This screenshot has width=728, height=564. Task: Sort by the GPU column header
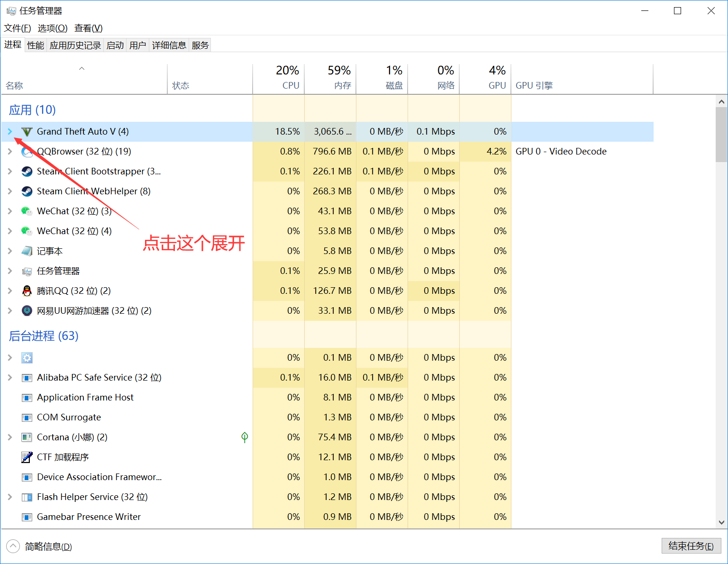coord(485,79)
